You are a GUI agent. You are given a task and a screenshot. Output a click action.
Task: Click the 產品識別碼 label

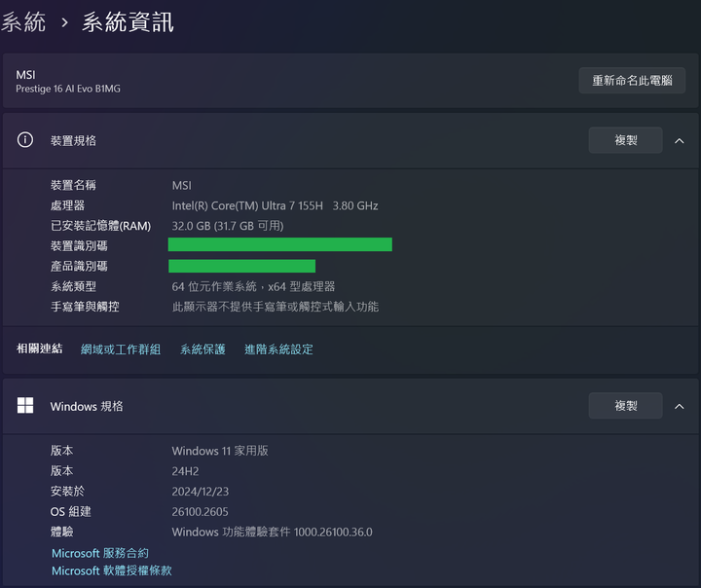click(x=79, y=266)
